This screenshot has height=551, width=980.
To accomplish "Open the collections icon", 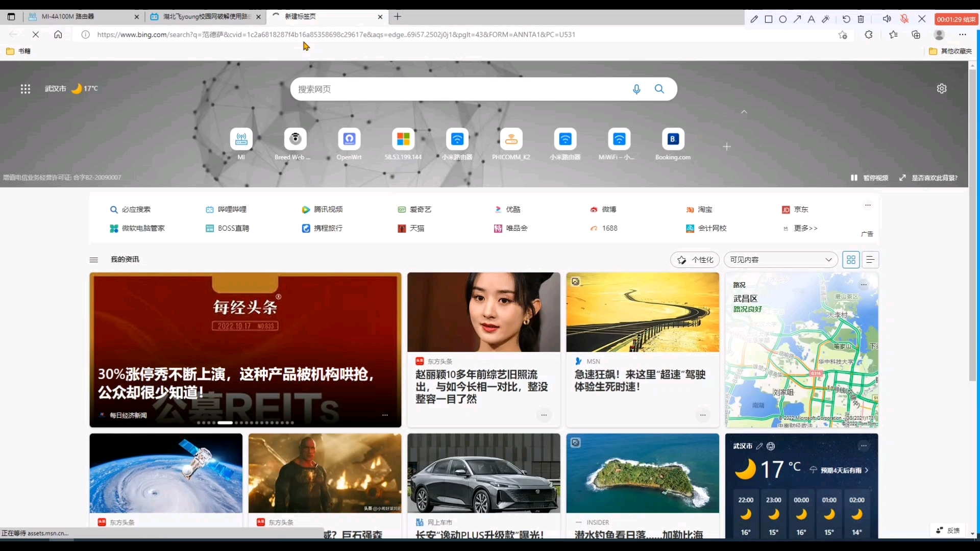I will tap(916, 35).
